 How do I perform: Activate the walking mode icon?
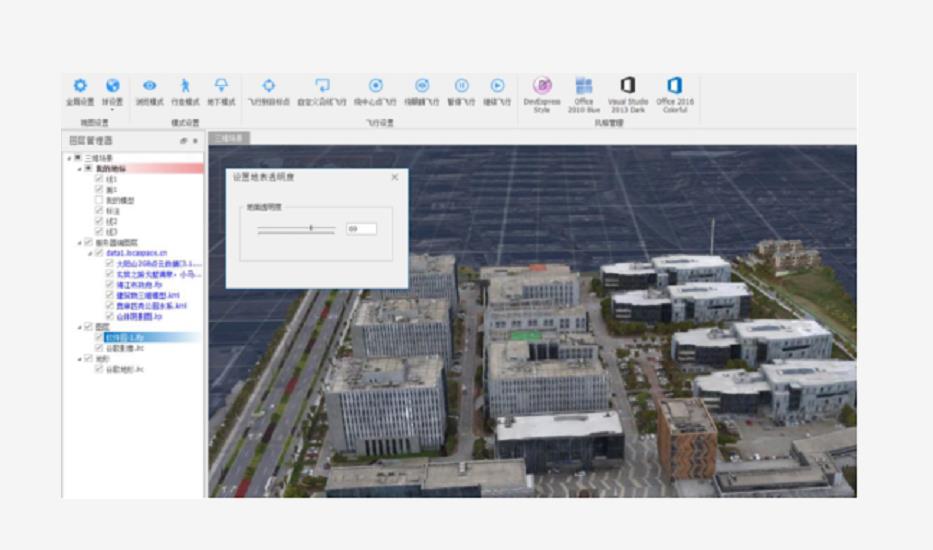pos(184,86)
